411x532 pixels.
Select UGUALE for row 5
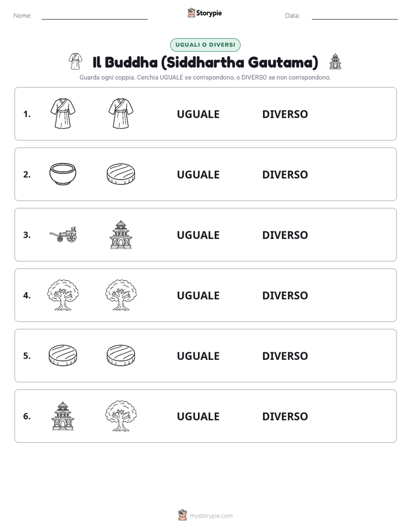(x=198, y=356)
